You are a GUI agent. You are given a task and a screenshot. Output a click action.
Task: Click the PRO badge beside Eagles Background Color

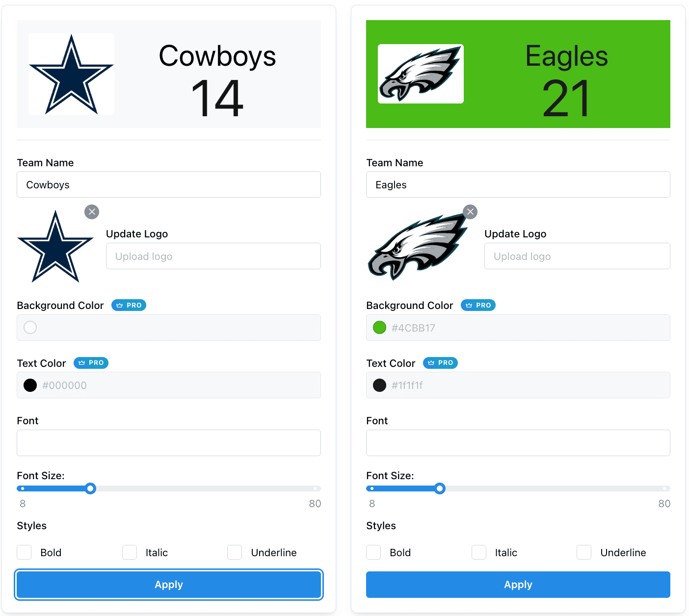click(478, 305)
